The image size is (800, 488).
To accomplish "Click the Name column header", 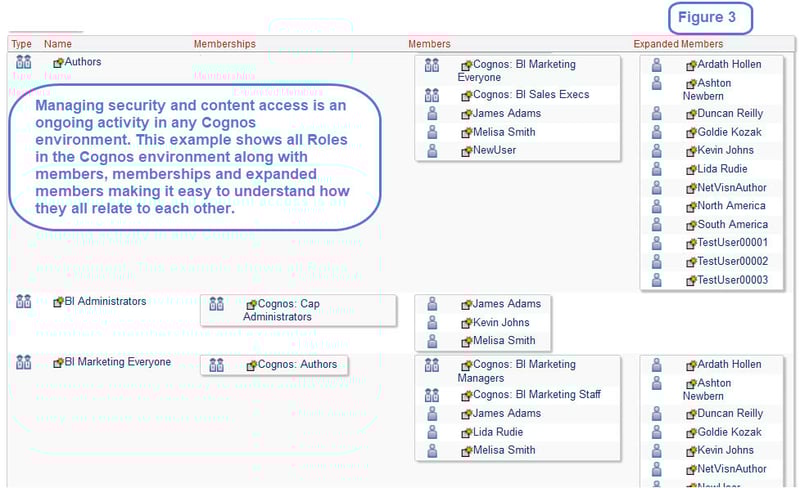I will (x=58, y=44).
